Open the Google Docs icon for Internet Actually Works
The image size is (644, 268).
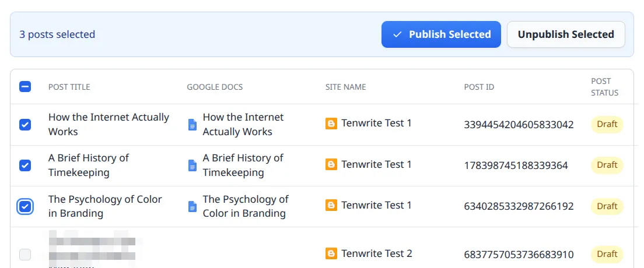click(192, 125)
